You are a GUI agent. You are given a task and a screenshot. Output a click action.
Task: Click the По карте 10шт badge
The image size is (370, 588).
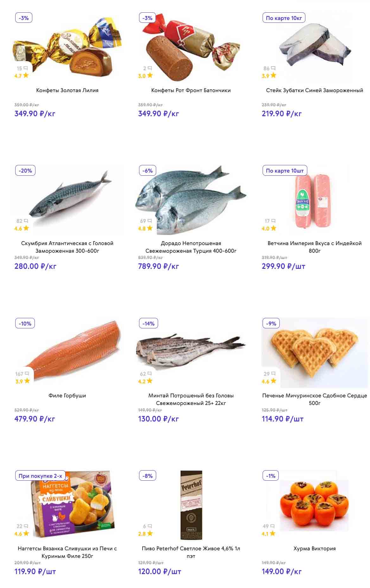[x=285, y=171]
